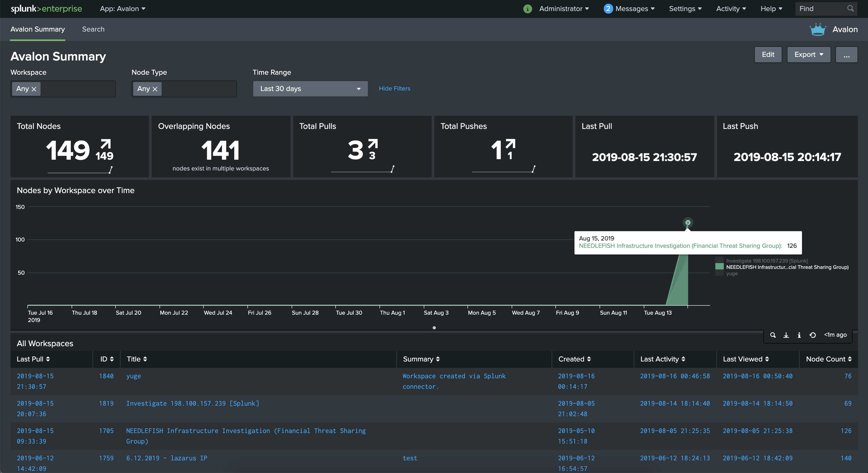Click Summary 'Workspace created via Splunk connector.'
Viewport: 868px width, 473px height.
click(454, 381)
